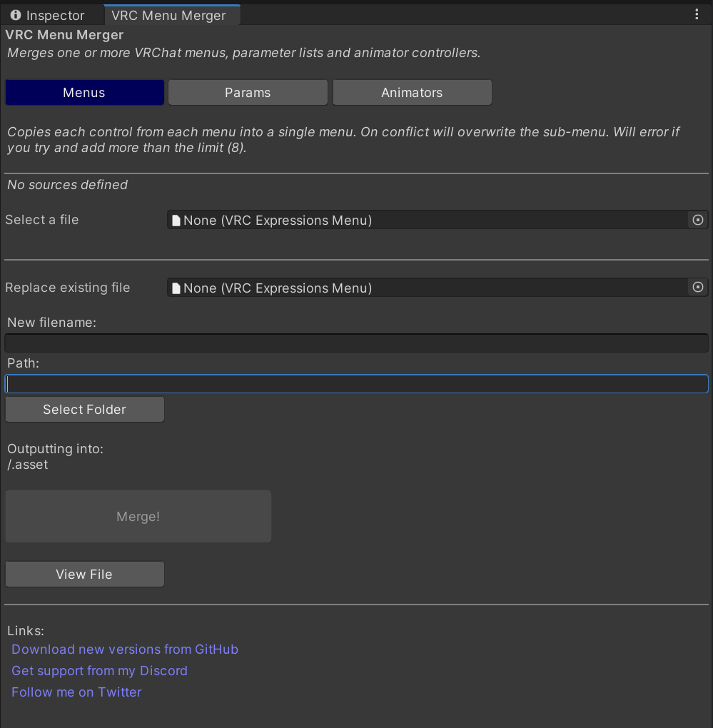Screen dimensions: 713x728
Task: Switch to Params mode
Action: [x=248, y=92]
